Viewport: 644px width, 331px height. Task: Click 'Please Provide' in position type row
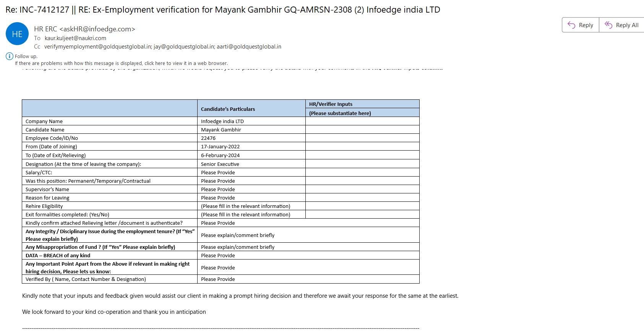point(218,181)
